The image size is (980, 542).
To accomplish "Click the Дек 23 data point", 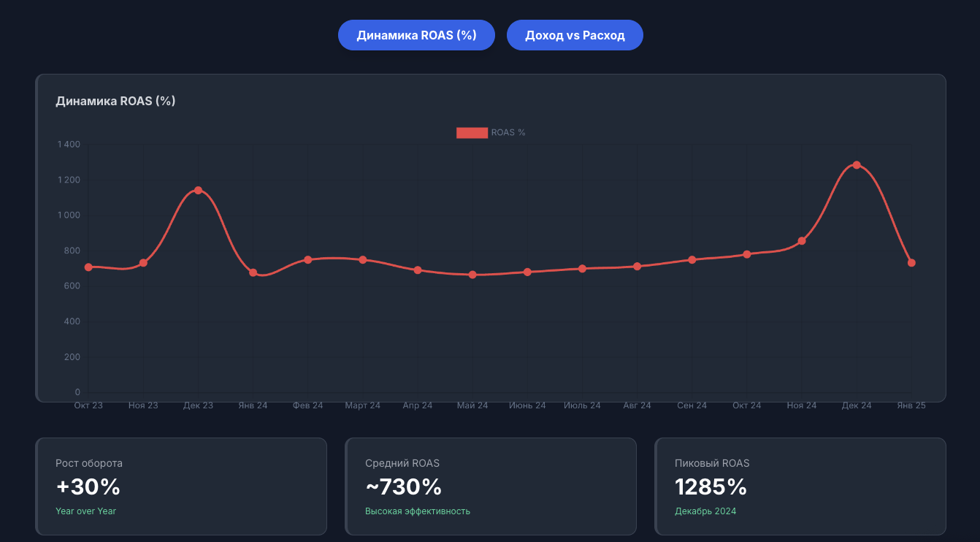I will point(198,191).
